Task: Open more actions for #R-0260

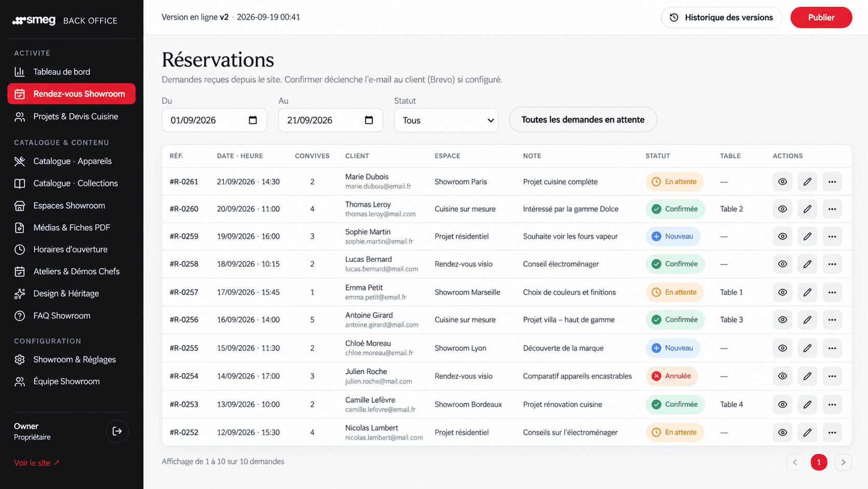Action: [832, 209]
